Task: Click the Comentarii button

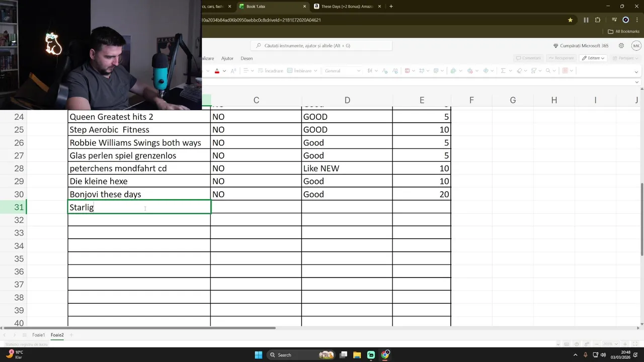Action: pos(528,58)
